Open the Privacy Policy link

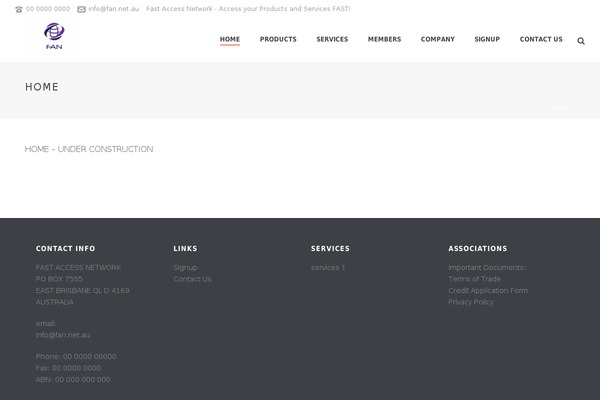point(471,302)
